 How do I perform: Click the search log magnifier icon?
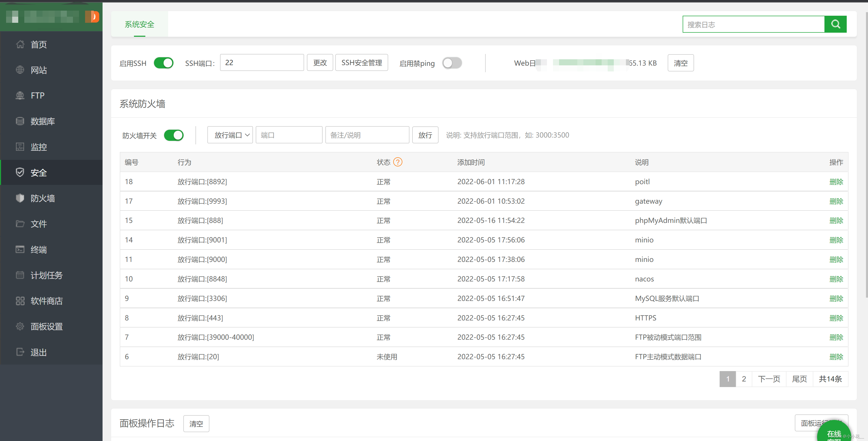[x=835, y=24]
